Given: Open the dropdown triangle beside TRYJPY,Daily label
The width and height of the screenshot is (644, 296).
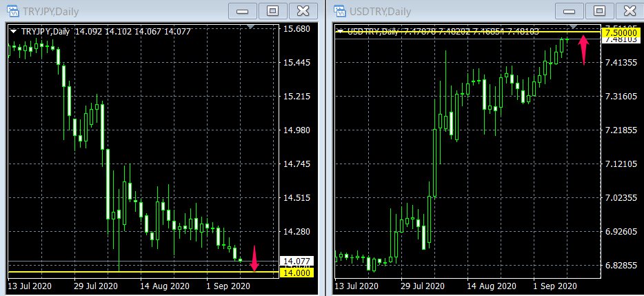Looking at the screenshot, I should (14, 31).
